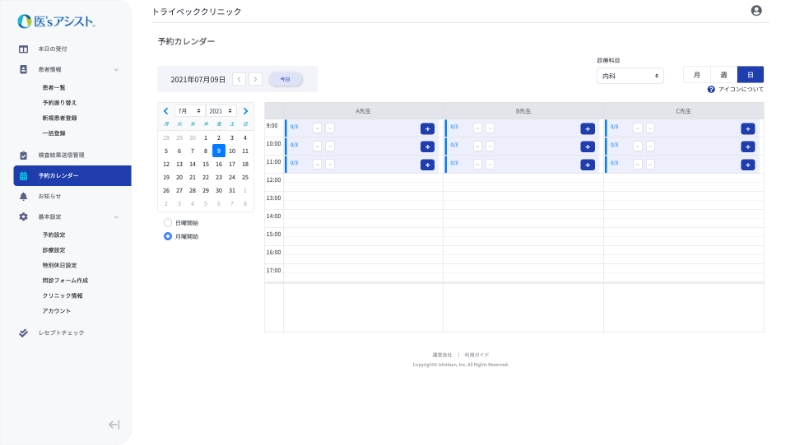Collapse the 患者情報 sidebar section

point(116,69)
